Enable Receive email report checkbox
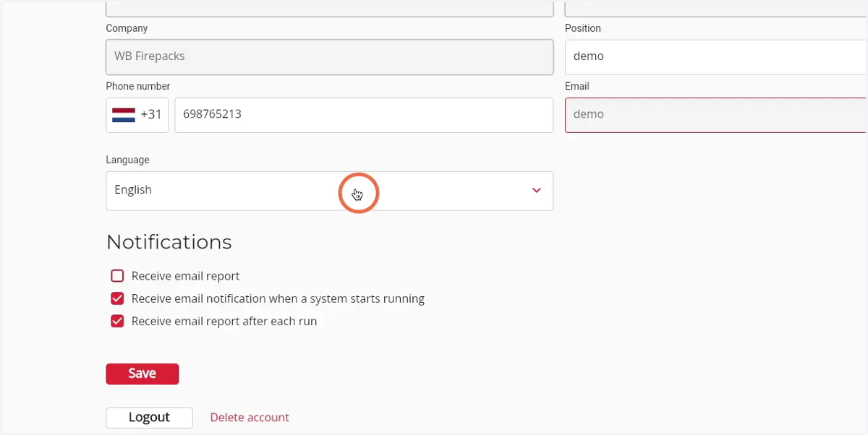Image resolution: width=868 pixels, height=435 pixels. (117, 276)
